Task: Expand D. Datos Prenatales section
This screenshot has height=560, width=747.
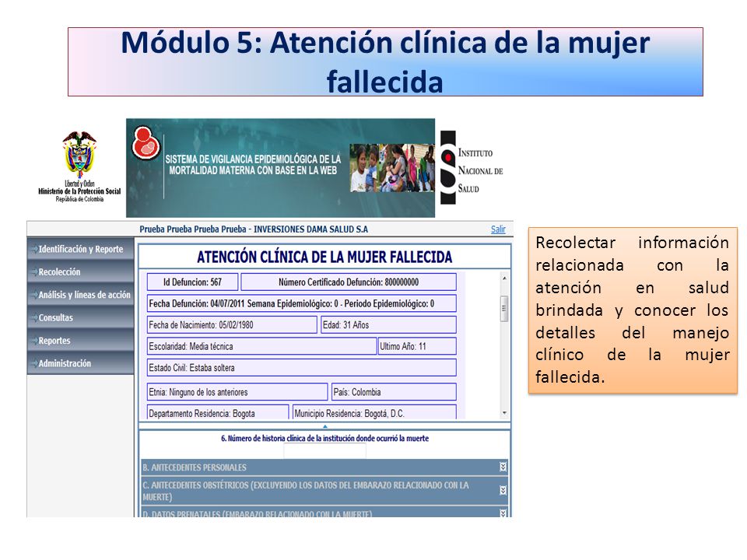Action: 324,513
